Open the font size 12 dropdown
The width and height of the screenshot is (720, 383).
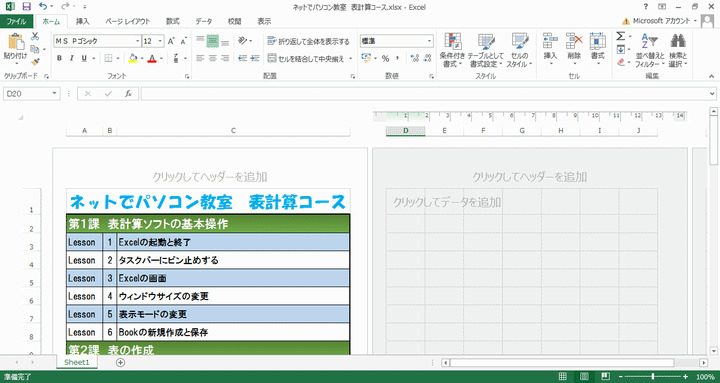point(160,41)
